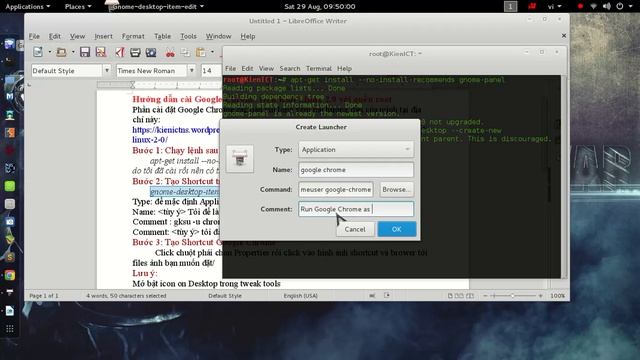Click the Command field in Create Launcher
The height and width of the screenshot is (360, 640).
336,189
